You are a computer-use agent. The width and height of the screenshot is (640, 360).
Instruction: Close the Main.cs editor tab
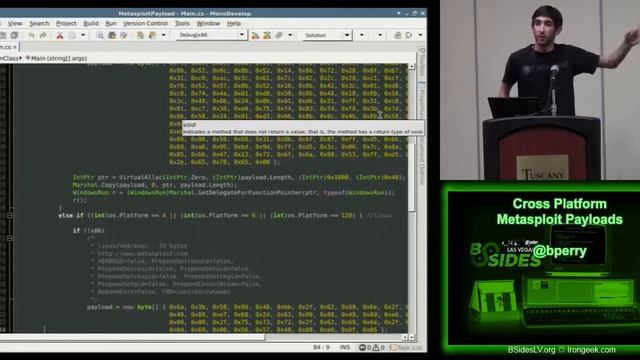pyautogui.click(x=15, y=47)
